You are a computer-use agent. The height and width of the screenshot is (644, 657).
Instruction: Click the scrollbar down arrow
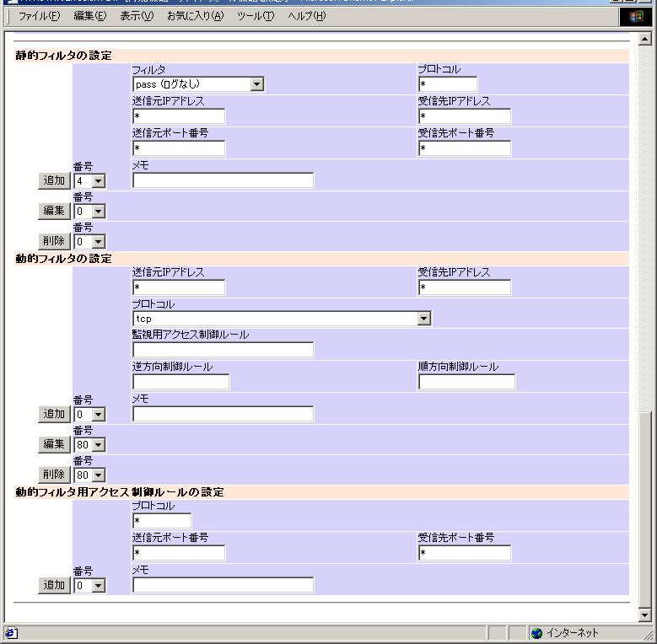click(x=645, y=615)
